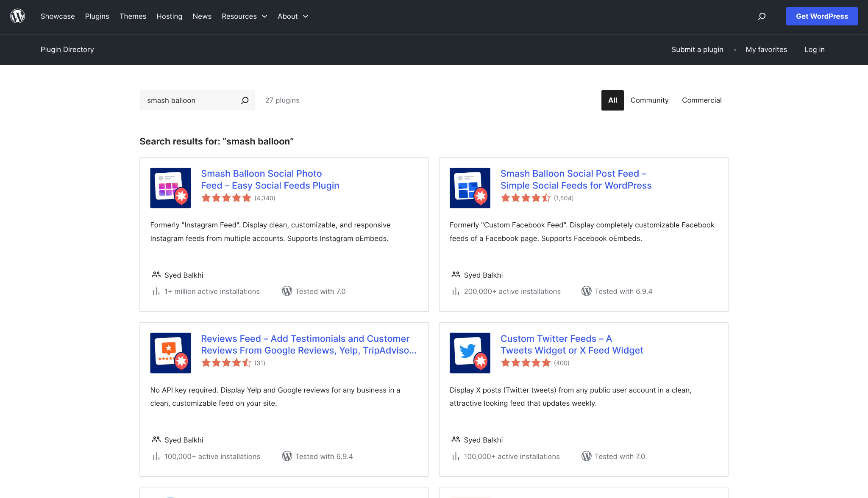The height and width of the screenshot is (498, 868).
Task: Focus the smash balloon search field
Action: (191, 100)
